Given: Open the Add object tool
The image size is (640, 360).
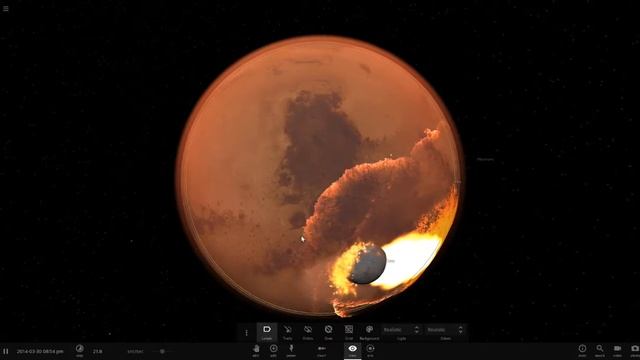Looking at the screenshot, I should [273, 350].
